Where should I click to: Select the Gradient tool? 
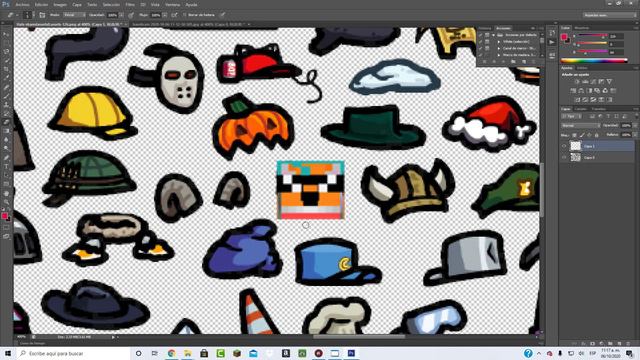pyautogui.click(x=6, y=131)
